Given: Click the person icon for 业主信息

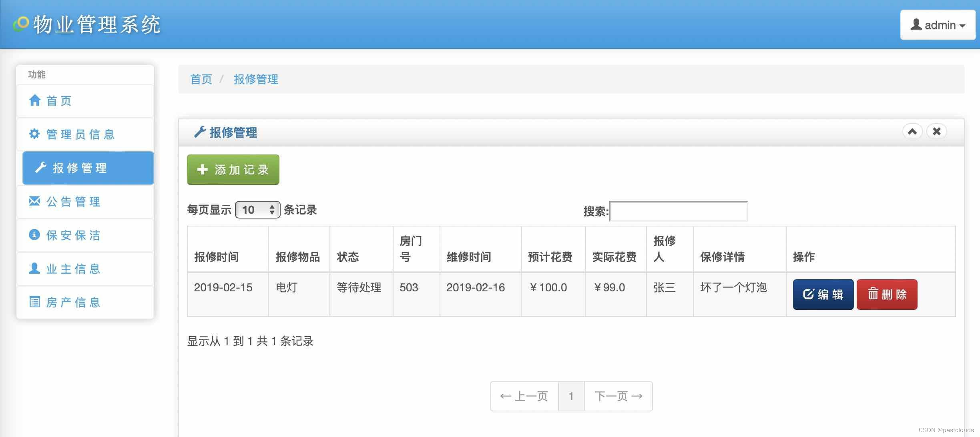Looking at the screenshot, I should 34,268.
